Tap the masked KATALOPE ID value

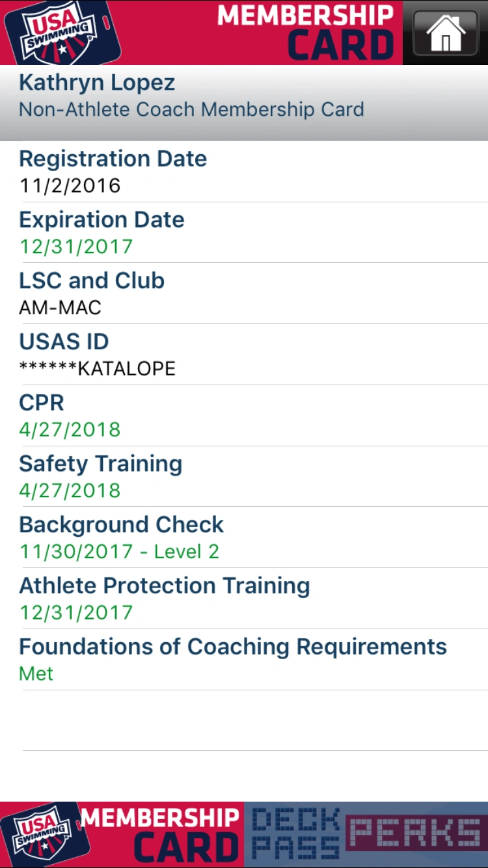pyautogui.click(x=98, y=369)
